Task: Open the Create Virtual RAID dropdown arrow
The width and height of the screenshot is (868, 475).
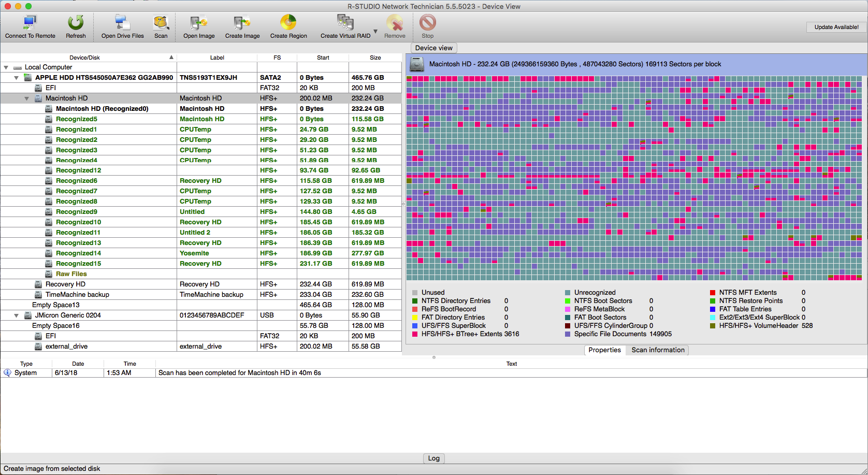Action: pos(375,32)
